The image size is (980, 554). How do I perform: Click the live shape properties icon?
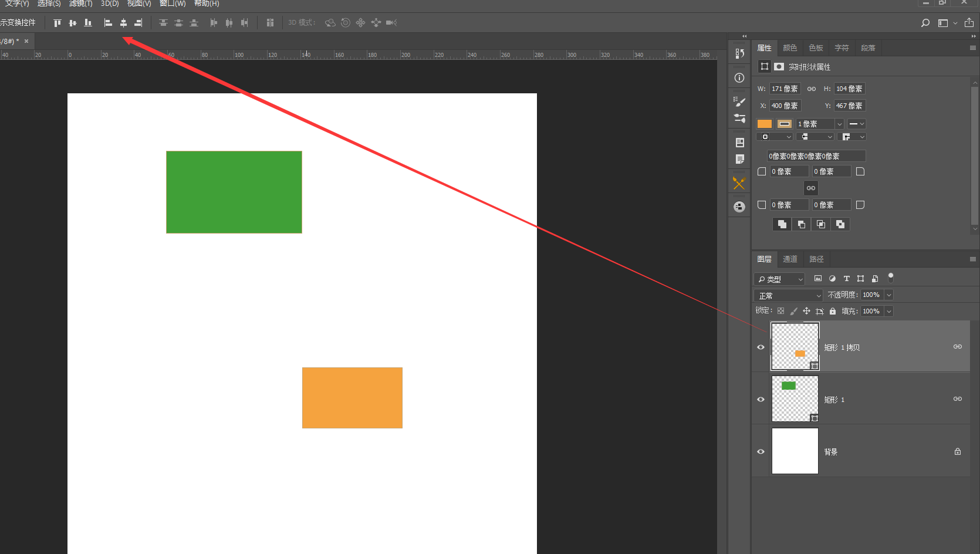point(764,66)
